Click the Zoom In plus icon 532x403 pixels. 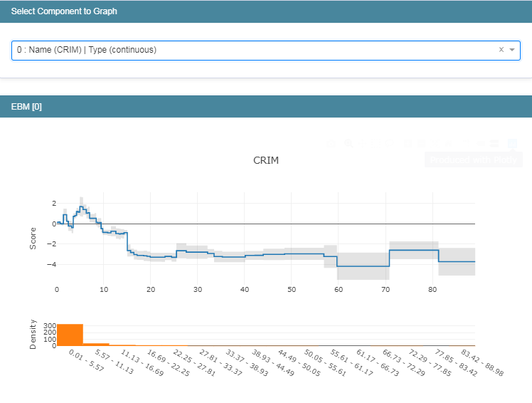click(x=408, y=143)
